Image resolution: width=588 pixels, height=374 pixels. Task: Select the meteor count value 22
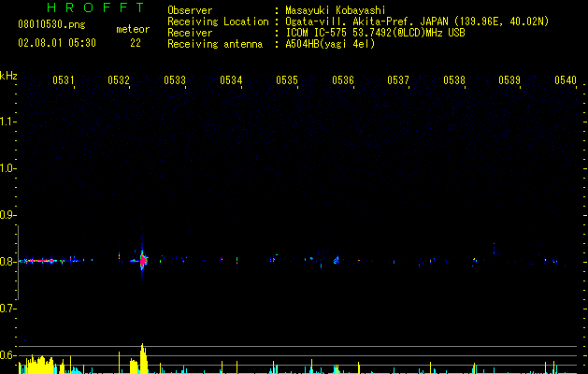click(136, 43)
